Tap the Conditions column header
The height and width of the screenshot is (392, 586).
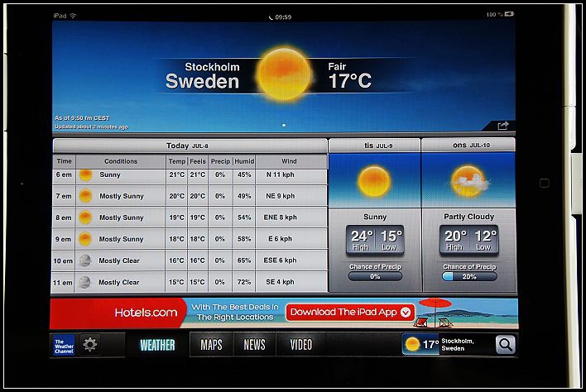click(x=121, y=161)
